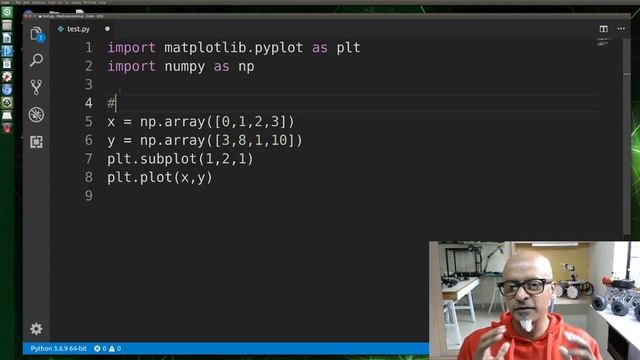This screenshot has width=640, height=360.
Task: Open Problems via errors and warnings count
Action: (x=107, y=349)
